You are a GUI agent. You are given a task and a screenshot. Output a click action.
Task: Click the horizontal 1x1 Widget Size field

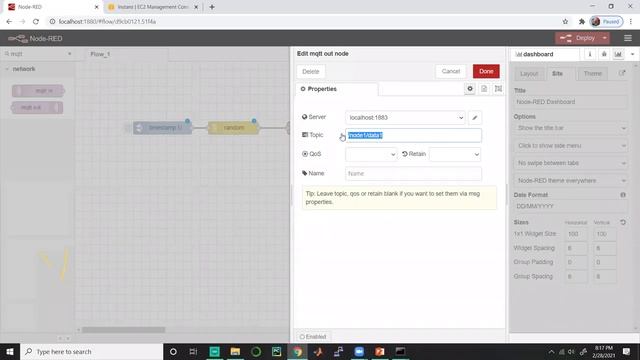tap(576, 234)
